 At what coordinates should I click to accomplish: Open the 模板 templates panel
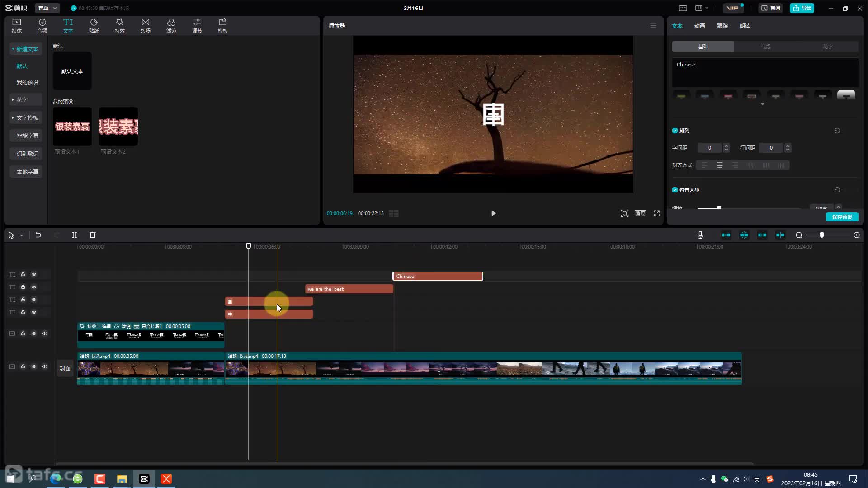(223, 26)
